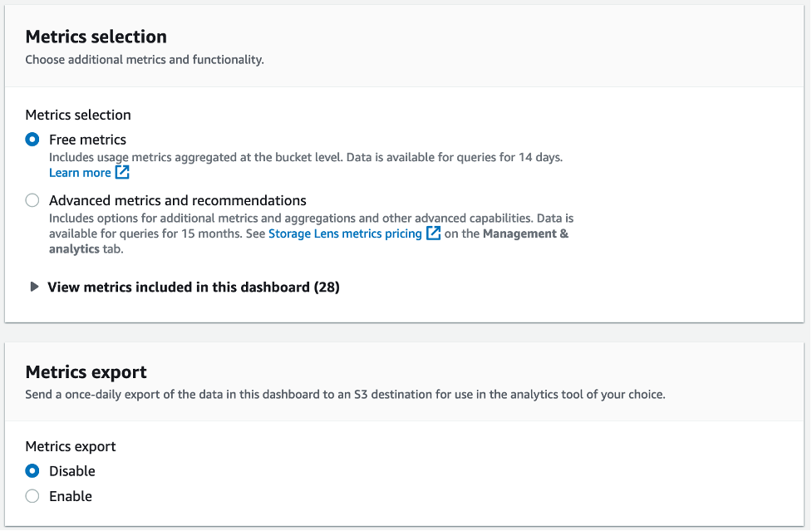Click the bold 'Management & analytics' text
Viewport: 812px width, 531px height.
(525, 234)
